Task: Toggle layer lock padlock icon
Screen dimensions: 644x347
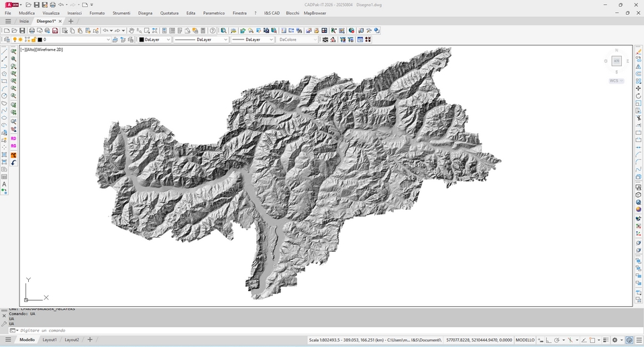Action: click(34, 40)
